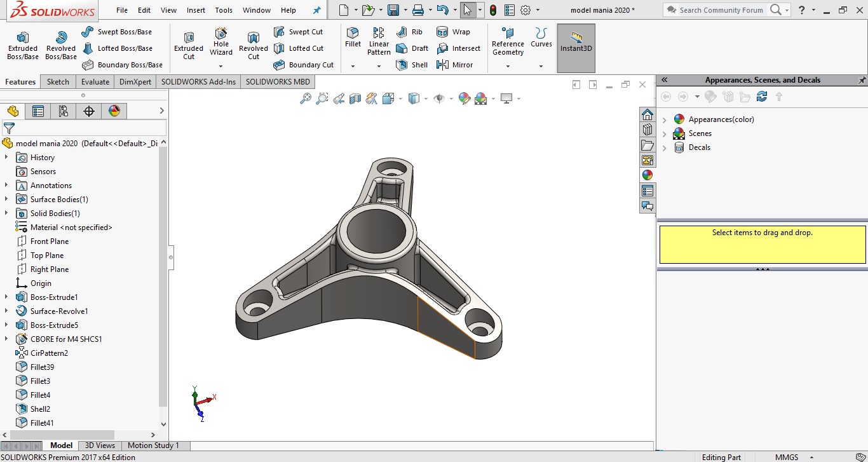Image resolution: width=868 pixels, height=462 pixels.
Task: Pin the Appearances task pane
Action: tap(862, 80)
